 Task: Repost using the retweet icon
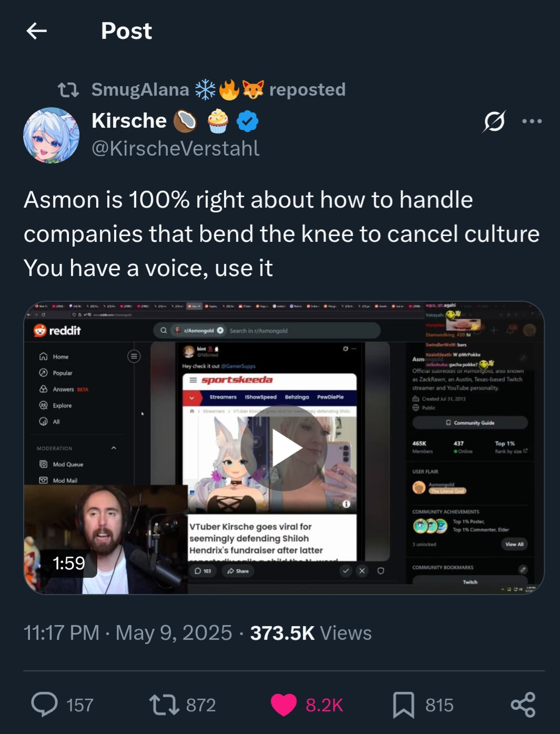pos(165,705)
